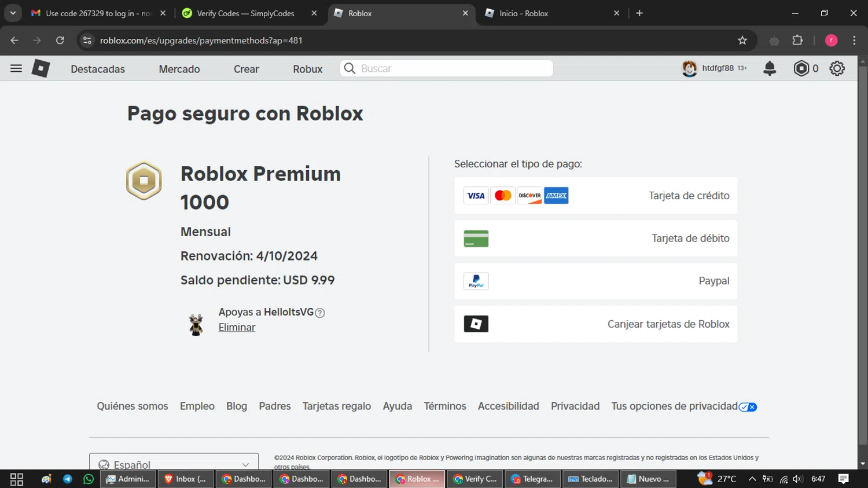Open the Destacadas nav item
This screenshot has width=868, height=488.
[98, 69]
